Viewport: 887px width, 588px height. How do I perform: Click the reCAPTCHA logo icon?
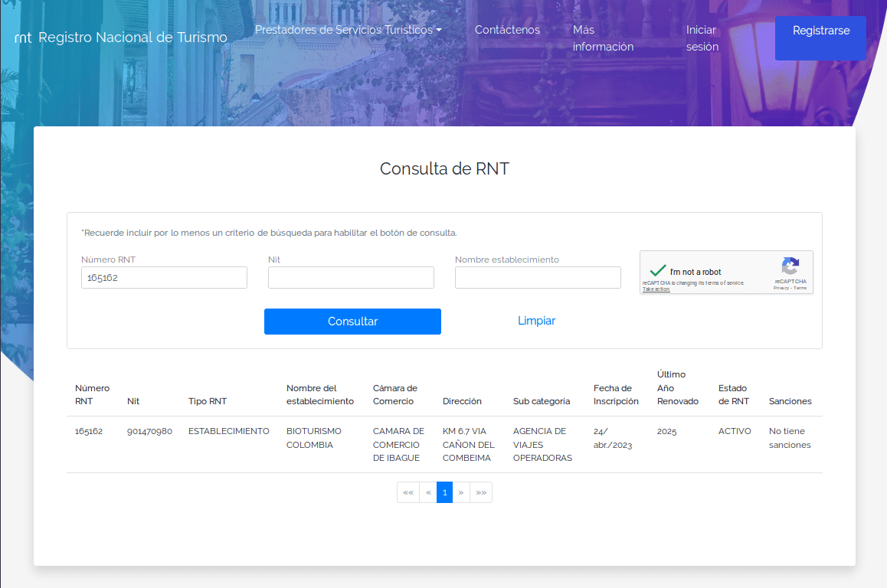pyautogui.click(x=790, y=266)
